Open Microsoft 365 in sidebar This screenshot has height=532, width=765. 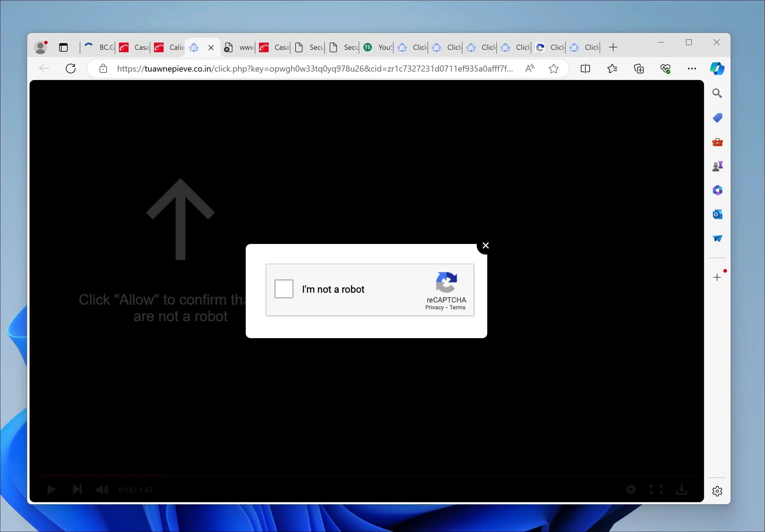717,190
